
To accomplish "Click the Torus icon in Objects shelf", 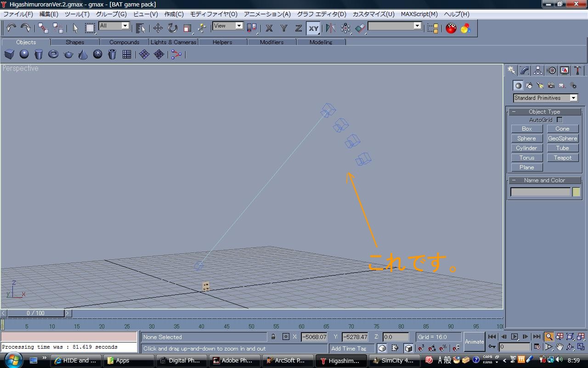I will (x=53, y=54).
